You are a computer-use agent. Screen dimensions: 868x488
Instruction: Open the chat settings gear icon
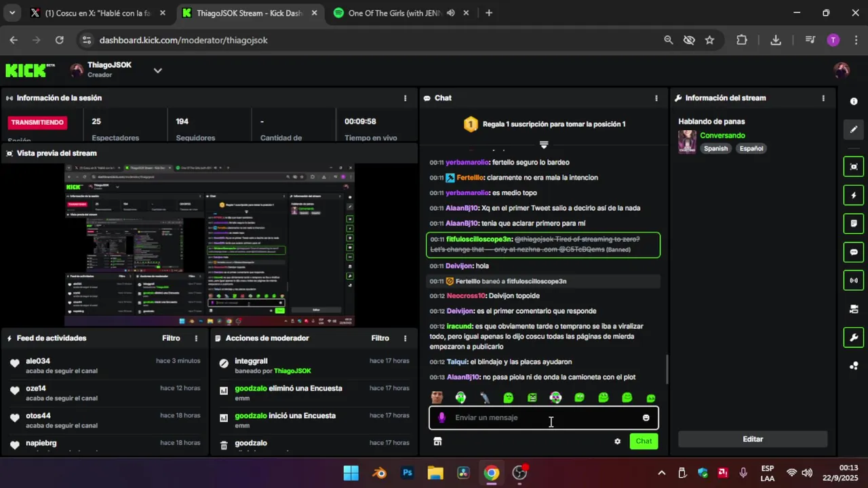point(617,441)
